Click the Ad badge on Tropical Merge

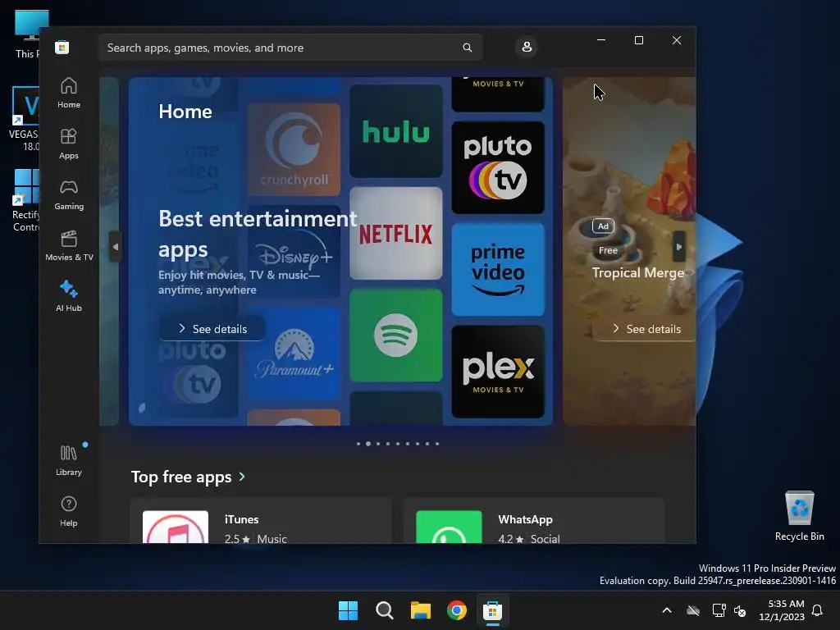(603, 226)
